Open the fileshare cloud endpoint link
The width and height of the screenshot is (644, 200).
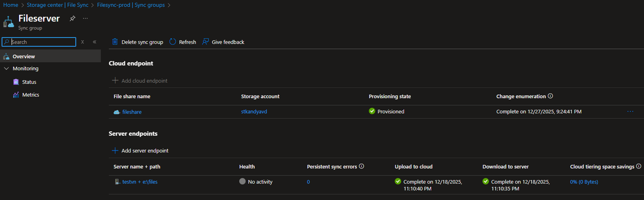(x=132, y=112)
